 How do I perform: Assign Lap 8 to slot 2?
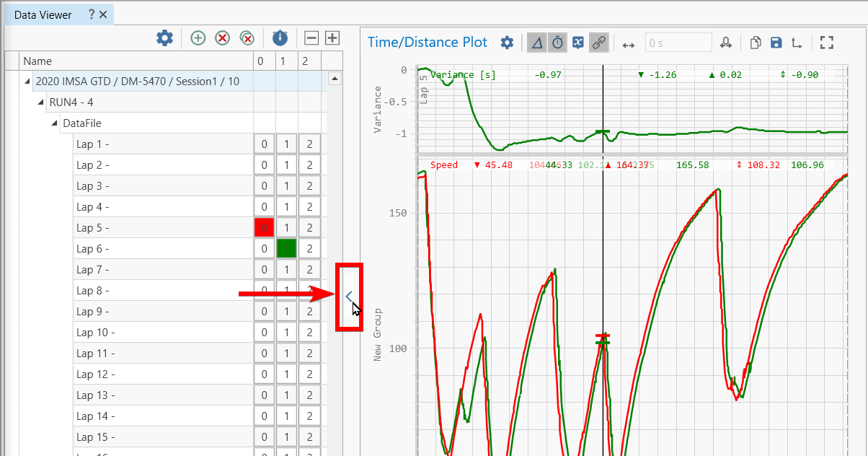309,291
